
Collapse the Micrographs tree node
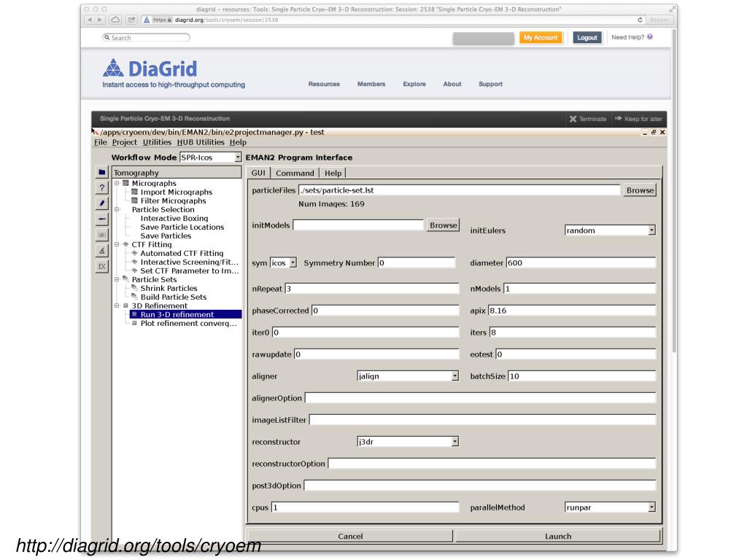tap(117, 183)
